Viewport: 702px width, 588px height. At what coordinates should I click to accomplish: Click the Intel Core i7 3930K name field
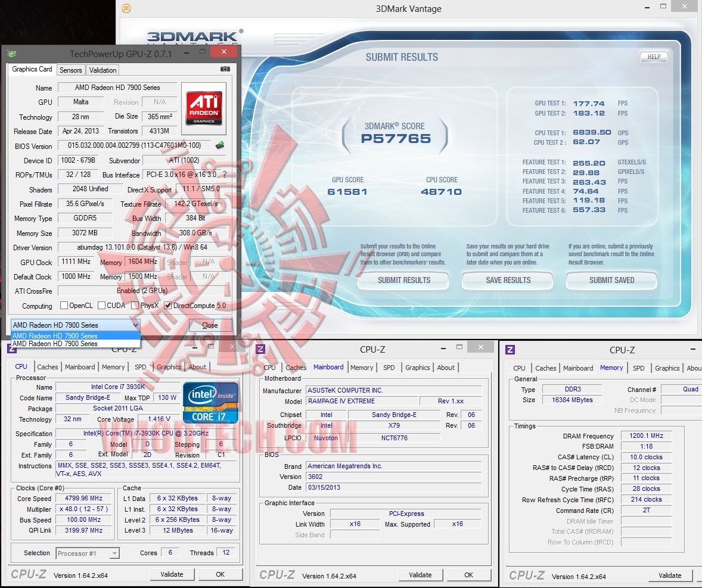click(118, 387)
